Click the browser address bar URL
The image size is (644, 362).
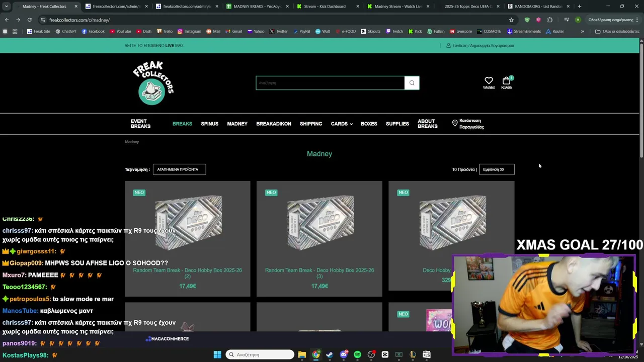click(x=79, y=20)
